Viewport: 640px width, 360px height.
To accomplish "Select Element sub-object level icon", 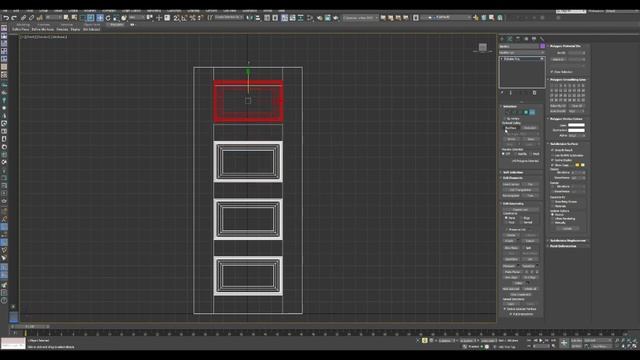I will tap(532, 112).
